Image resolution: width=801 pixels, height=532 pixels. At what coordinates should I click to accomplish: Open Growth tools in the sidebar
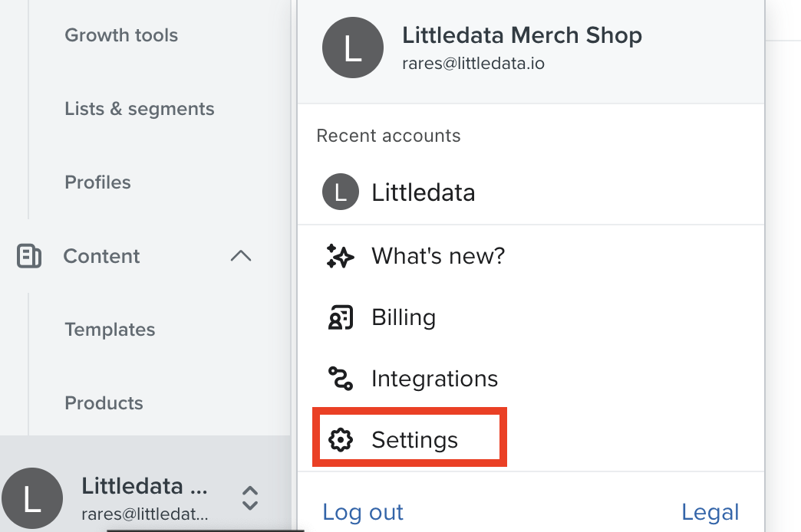121,35
